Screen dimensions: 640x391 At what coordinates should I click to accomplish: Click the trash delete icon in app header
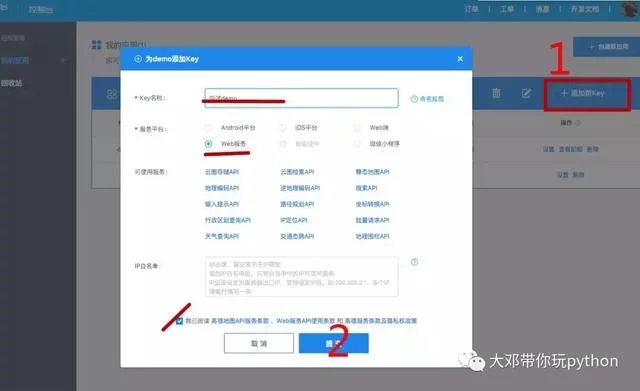coord(496,93)
